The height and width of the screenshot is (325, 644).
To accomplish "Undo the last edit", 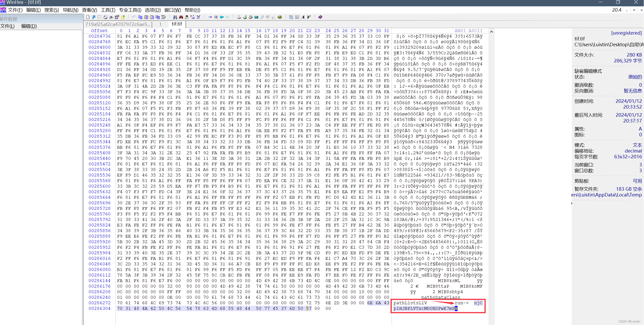I will 134,17.
